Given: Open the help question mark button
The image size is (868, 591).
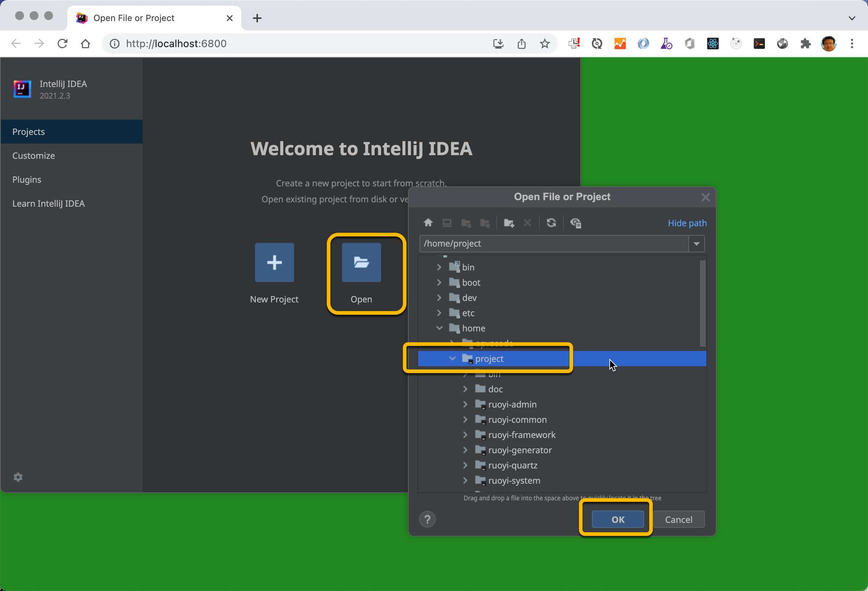Looking at the screenshot, I should click(x=427, y=519).
